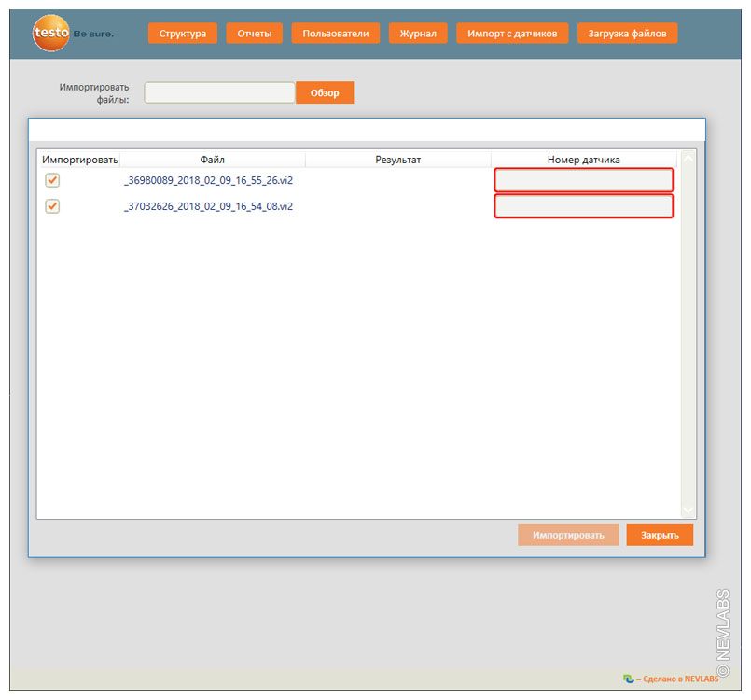Screen dimensions: 751x700
Task: Close the dialog with Закрыть
Action: (660, 535)
